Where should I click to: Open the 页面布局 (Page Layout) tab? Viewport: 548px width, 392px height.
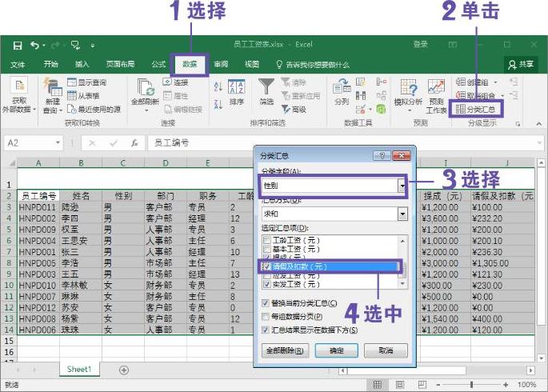pyautogui.click(x=119, y=65)
